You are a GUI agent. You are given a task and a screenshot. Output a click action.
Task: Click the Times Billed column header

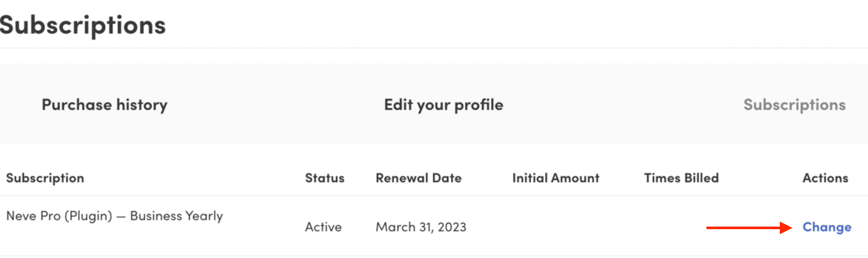click(681, 178)
